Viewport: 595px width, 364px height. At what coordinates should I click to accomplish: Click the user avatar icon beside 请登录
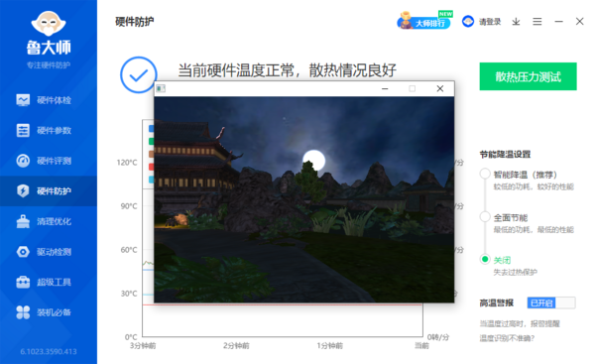click(x=468, y=21)
